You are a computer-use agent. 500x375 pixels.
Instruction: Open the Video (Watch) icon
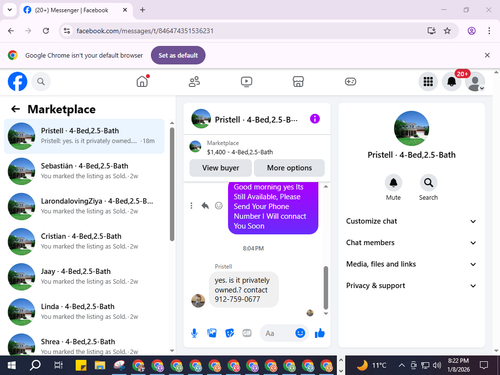pos(246,81)
